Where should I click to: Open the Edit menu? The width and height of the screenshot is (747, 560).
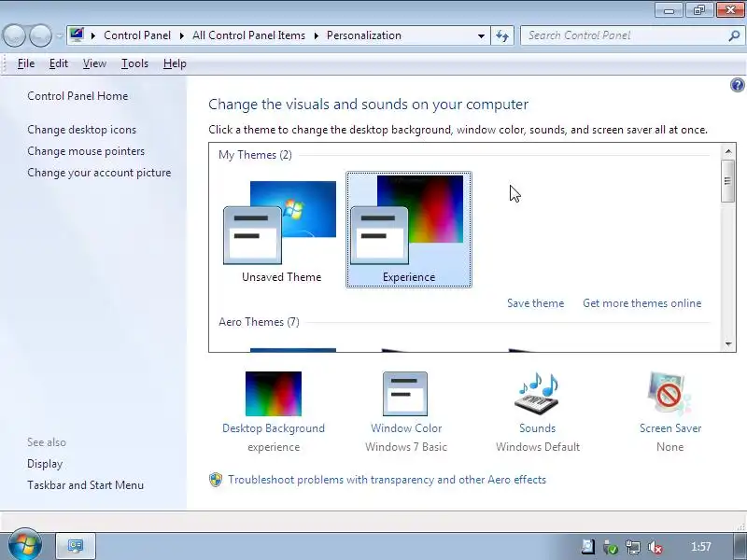[59, 63]
